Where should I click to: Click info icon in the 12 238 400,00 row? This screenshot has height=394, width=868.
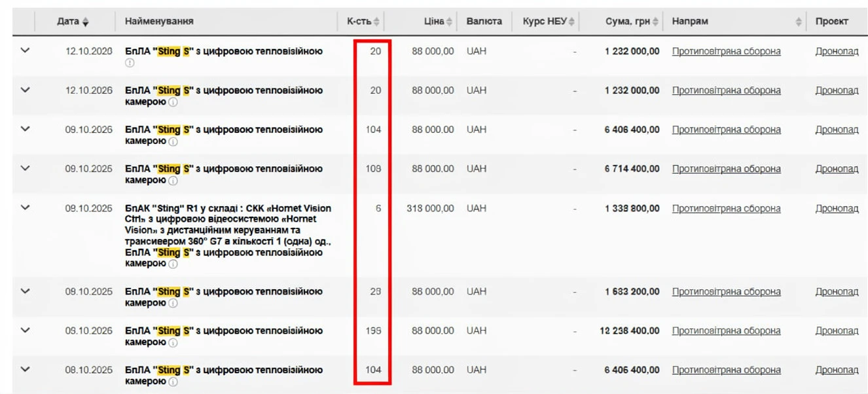173,342
